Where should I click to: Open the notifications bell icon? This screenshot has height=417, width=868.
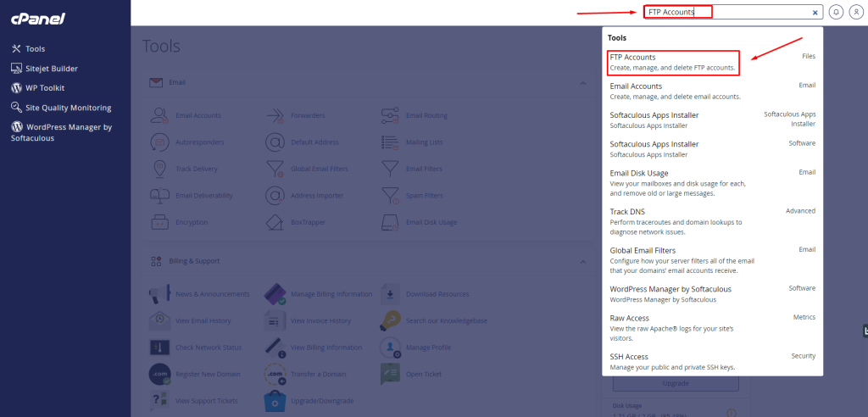[837, 12]
